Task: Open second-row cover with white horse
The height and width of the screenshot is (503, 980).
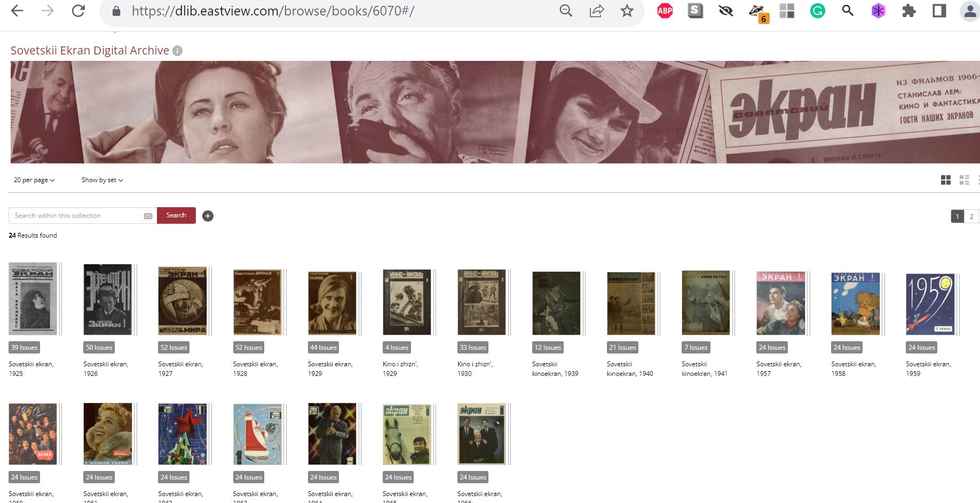Action: (407, 434)
